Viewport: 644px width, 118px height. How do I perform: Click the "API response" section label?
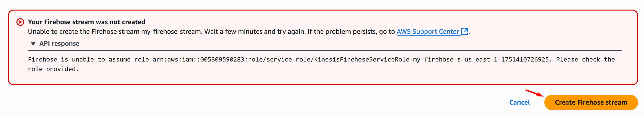coord(59,44)
